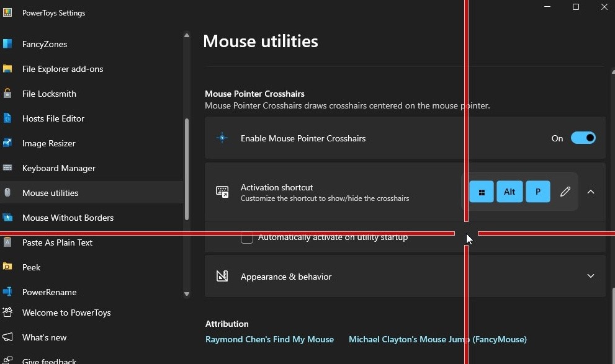Screen dimensions: 615x364
Task: Click sidebar scrollbar up arrow
Action: pyautogui.click(x=187, y=35)
